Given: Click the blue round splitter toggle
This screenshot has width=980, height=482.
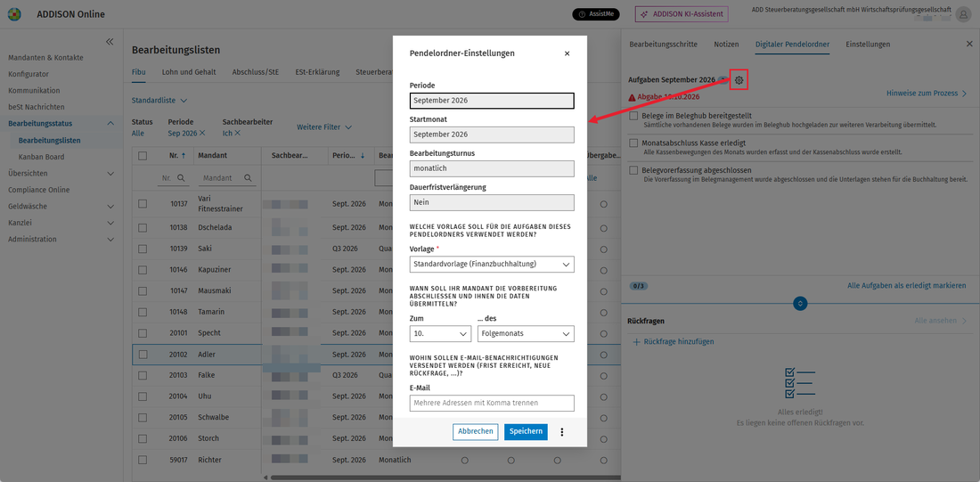Looking at the screenshot, I should tap(801, 303).
